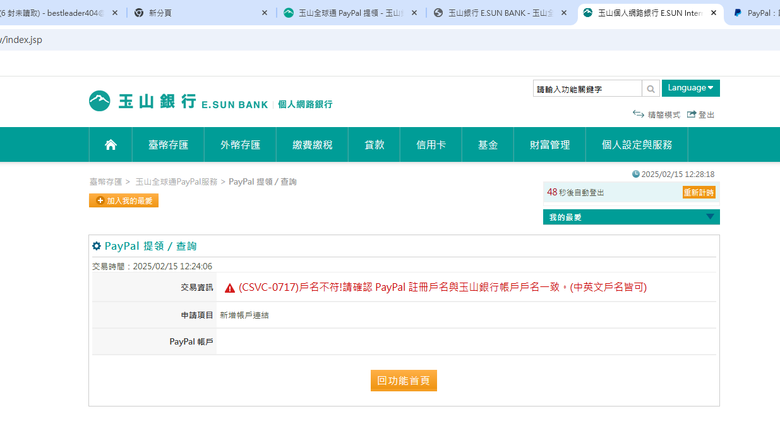Close the 新分頁 tab
Viewport: 780px width, 428px height.
[x=264, y=13]
